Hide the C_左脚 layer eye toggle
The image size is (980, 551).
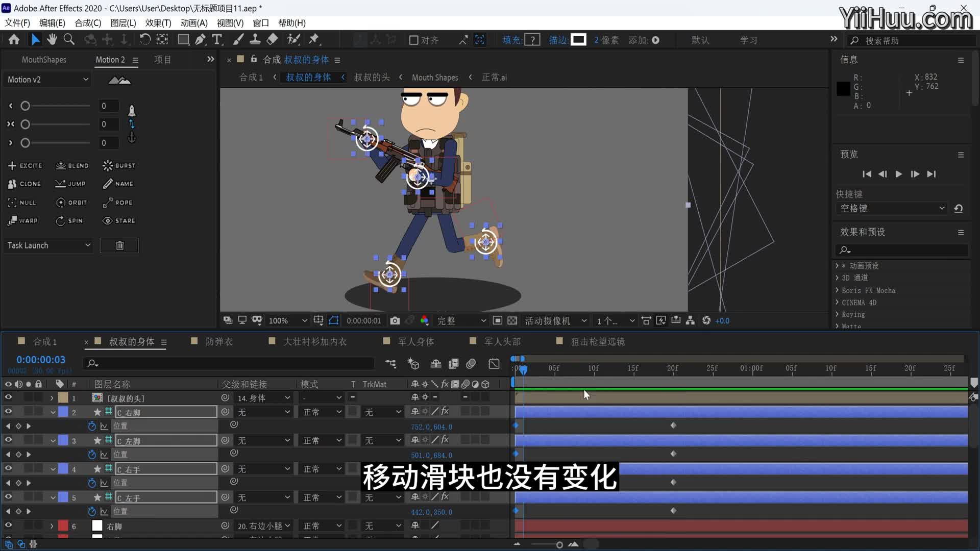pyautogui.click(x=8, y=440)
